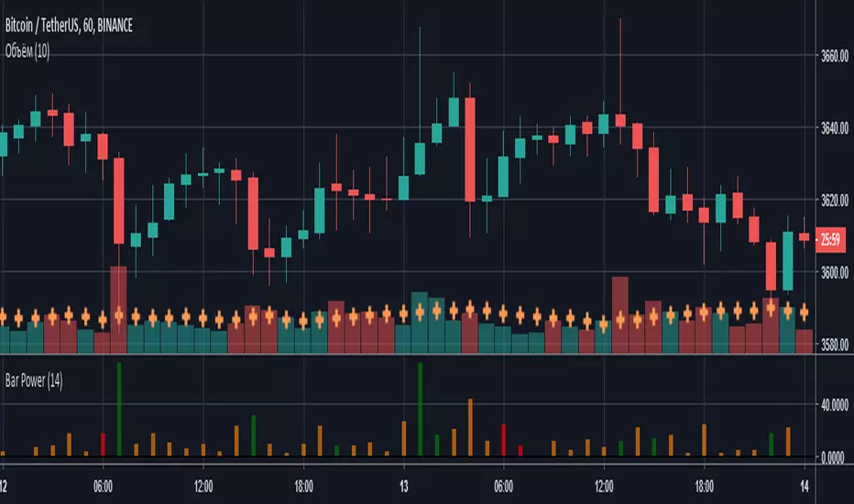Pick the 3600.00 price scale label
The width and height of the screenshot is (854, 504).
tap(832, 272)
